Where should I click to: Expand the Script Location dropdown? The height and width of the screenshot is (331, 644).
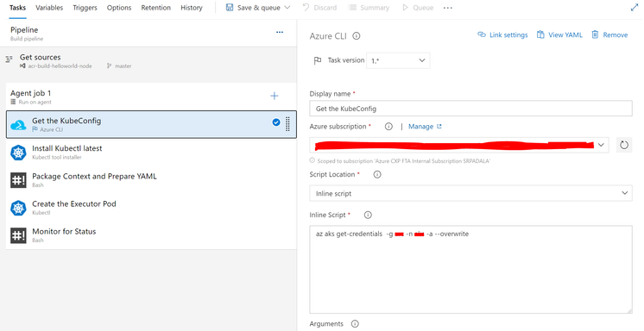470,193
